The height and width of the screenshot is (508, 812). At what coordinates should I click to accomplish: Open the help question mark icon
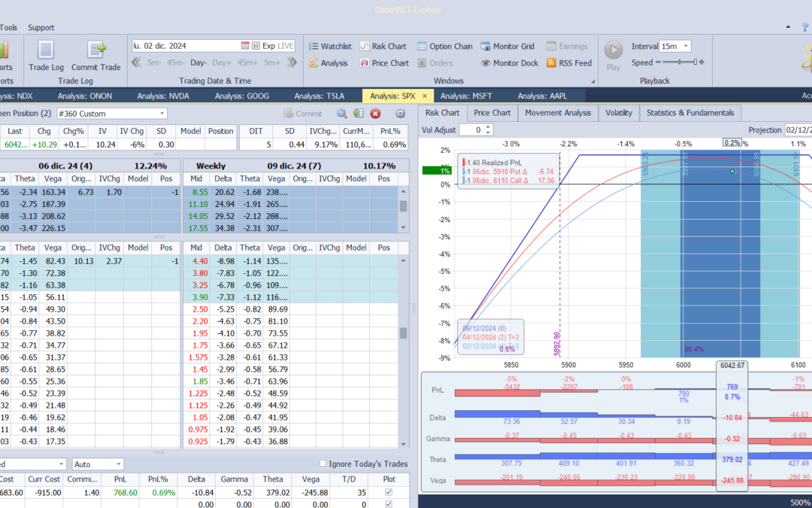[x=805, y=27]
